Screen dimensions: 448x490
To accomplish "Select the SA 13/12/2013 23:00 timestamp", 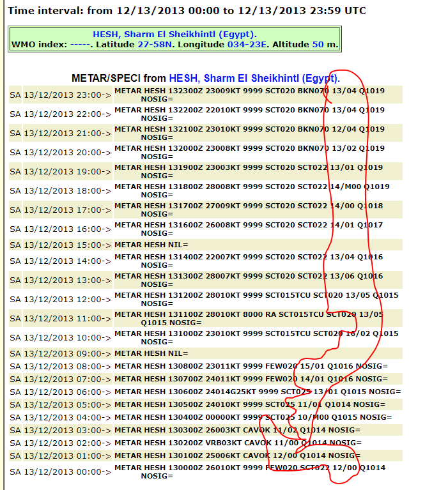I will point(60,95).
